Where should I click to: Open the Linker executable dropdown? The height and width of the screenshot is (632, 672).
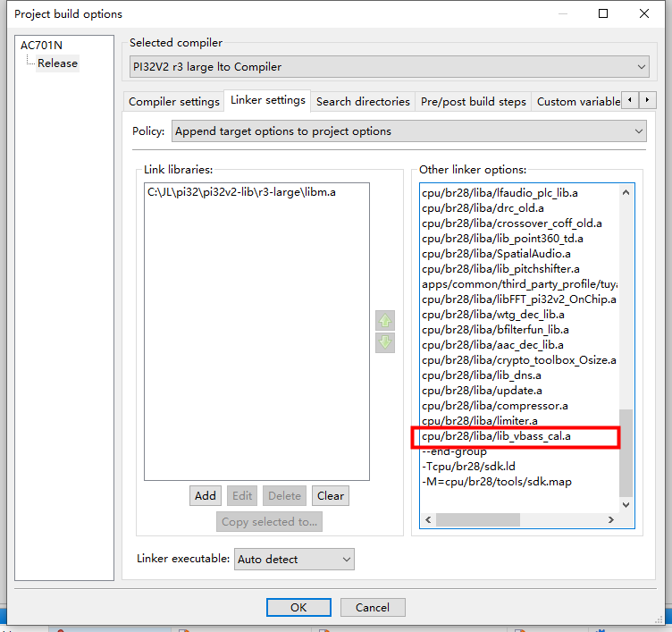click(x=294, y=559)
